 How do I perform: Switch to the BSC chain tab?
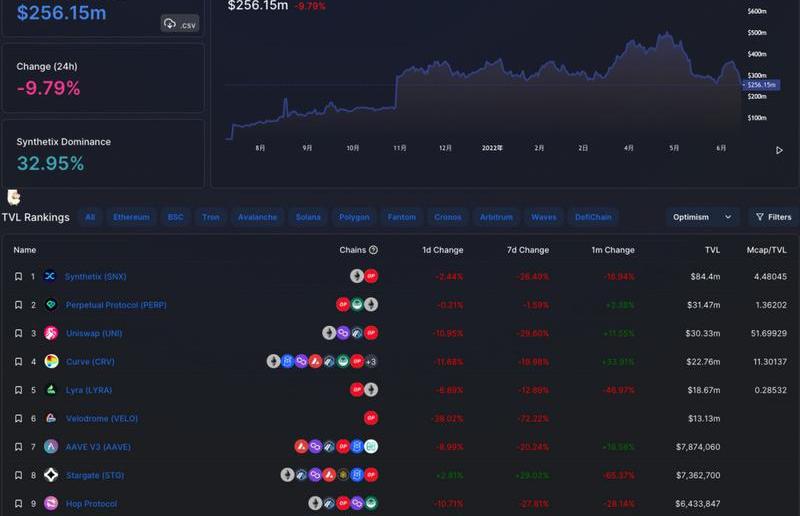tap(176, 217)
